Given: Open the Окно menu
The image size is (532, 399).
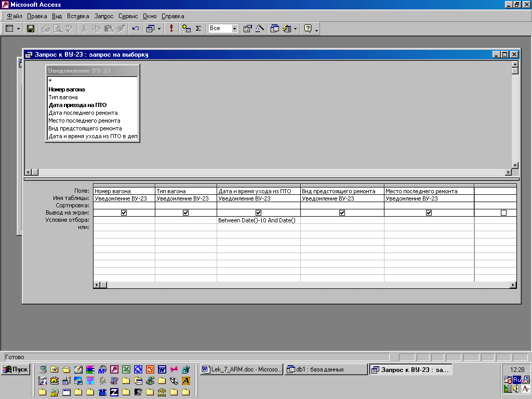Looking at the screenshot, I should pos(150,16).
